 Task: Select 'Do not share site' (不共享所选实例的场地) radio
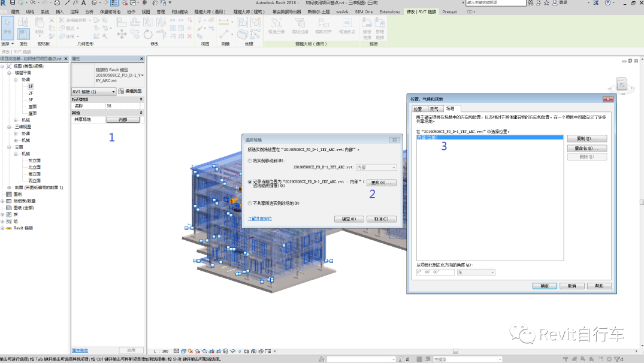[250, 204]
